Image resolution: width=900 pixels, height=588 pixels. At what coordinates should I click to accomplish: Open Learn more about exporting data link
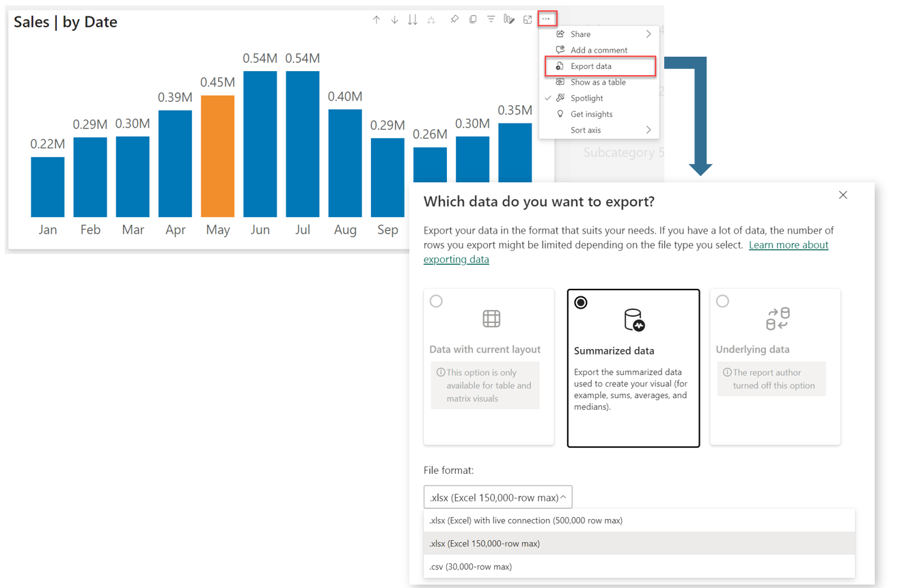pos(626,252)
